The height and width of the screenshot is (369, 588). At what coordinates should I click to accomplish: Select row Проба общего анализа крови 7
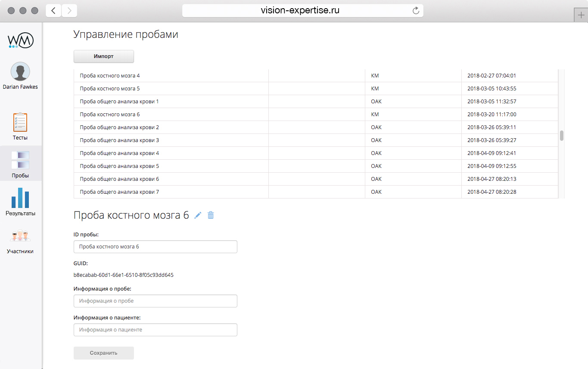coord(119,192)
